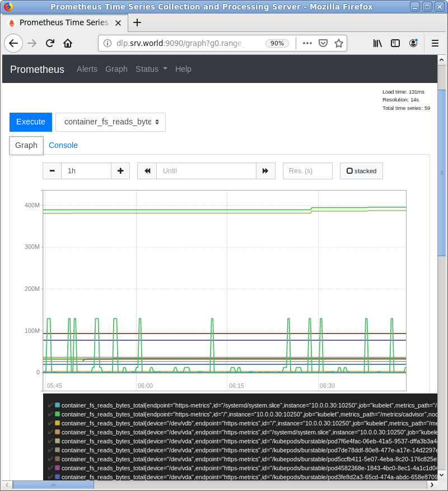The image size is (448, 491).
Task: Open the Graph page from navbar
Action: 116,69
